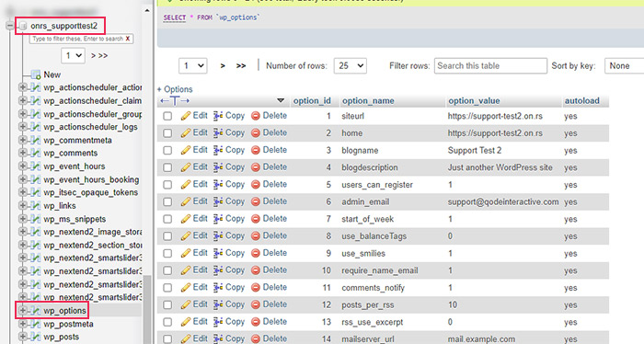Select onrs_supporttest2 database name
This screenshot has height=344, width=644.
coord(63,26)
